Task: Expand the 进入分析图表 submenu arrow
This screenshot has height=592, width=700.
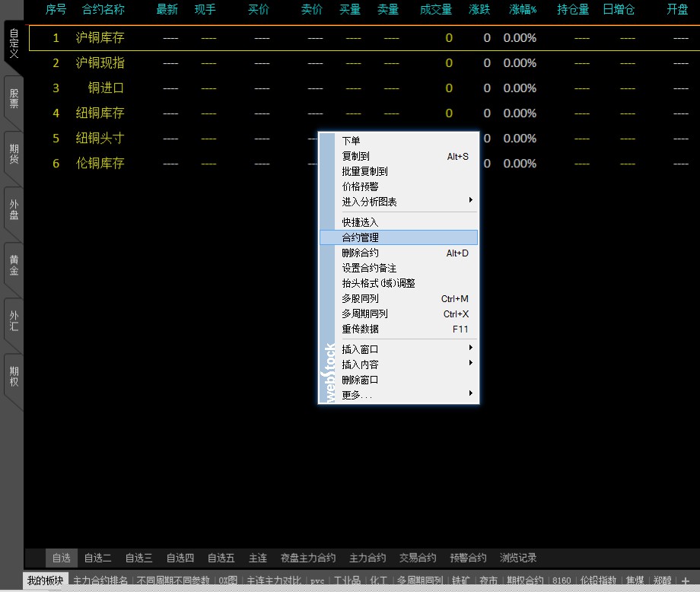Action: point(471,201)
